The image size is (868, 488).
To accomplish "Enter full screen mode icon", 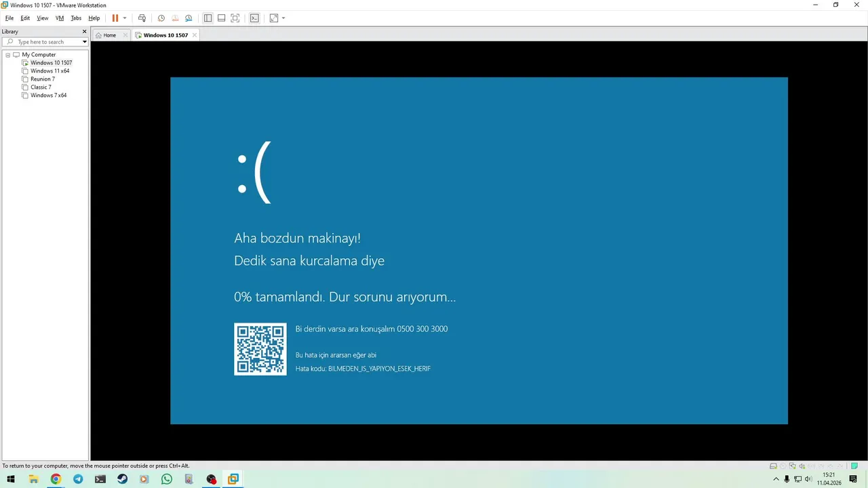I will (x=235, y=18).
